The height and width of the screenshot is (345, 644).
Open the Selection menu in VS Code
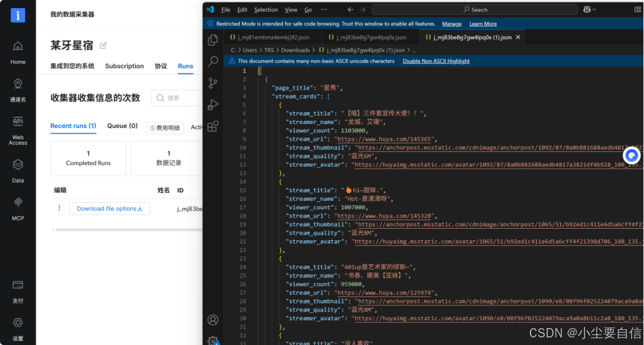(266, 10)
